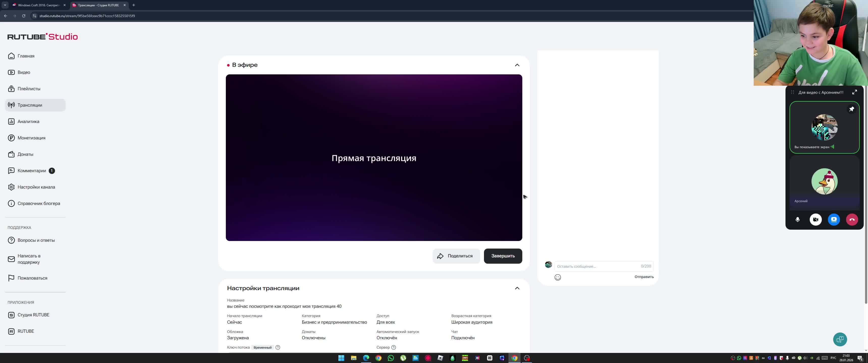This screenshot has width=868, height=363.
Task: Collapse the В эфире section
Action: pos(517,65)
